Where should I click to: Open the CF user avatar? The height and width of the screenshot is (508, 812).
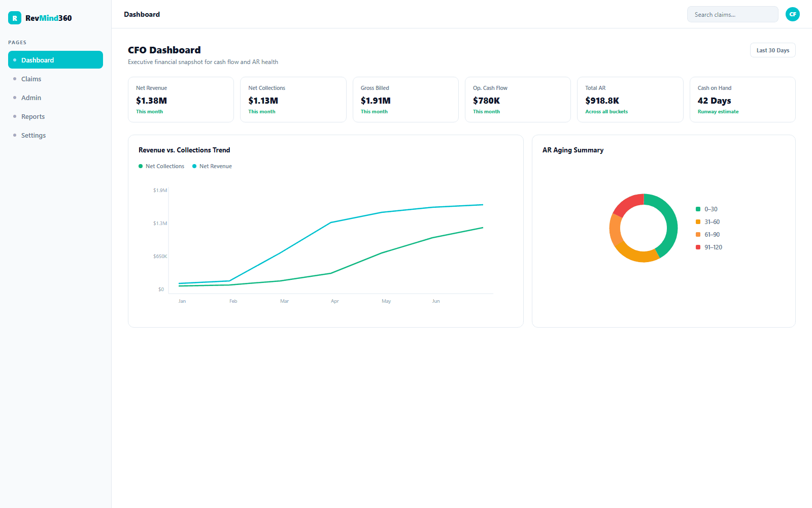792,14
